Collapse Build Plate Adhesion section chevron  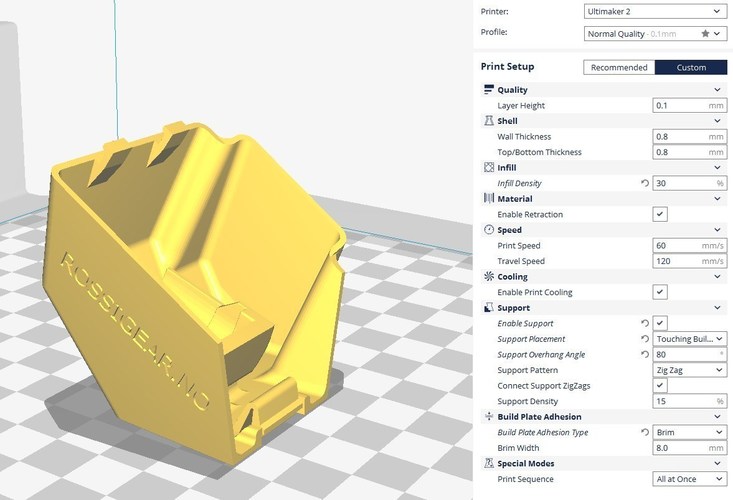click(718, 416)
